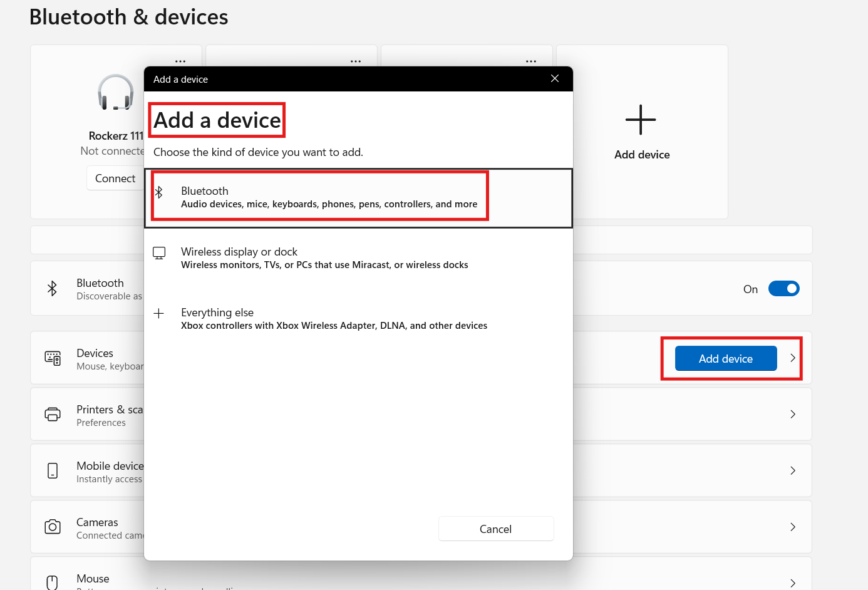
Task: Open Printers & scanners via its printer icon
Action: click(x=53, y=414)
